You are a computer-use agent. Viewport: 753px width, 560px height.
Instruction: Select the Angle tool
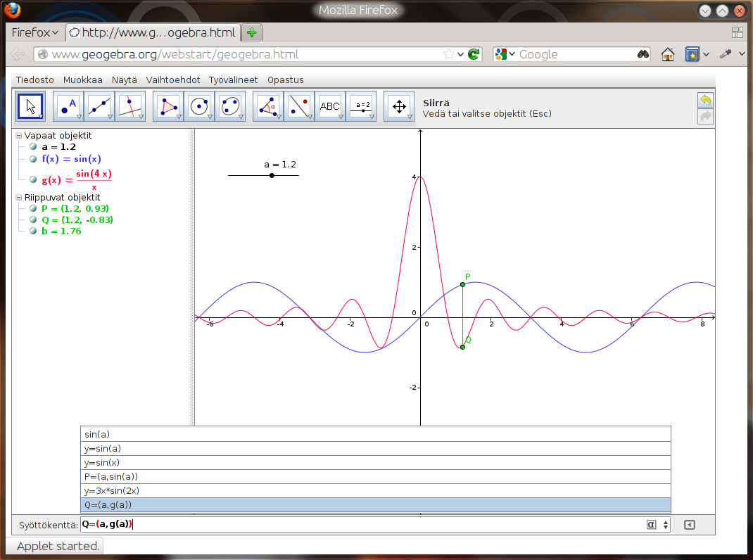(268, 106)
